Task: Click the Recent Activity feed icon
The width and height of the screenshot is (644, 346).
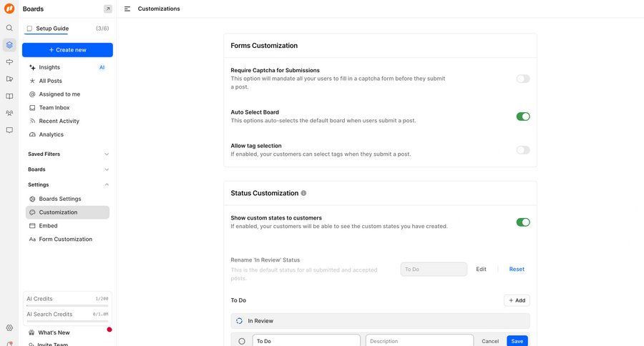Action: pos(32,121)
